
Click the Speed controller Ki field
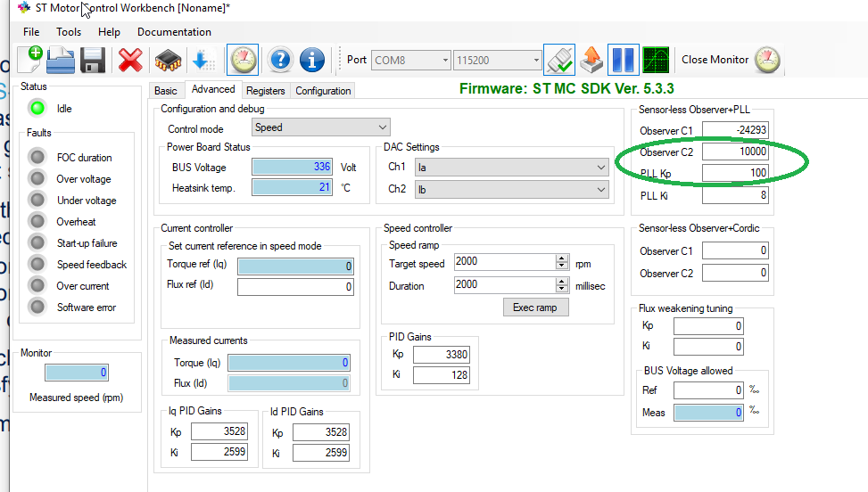442,375
